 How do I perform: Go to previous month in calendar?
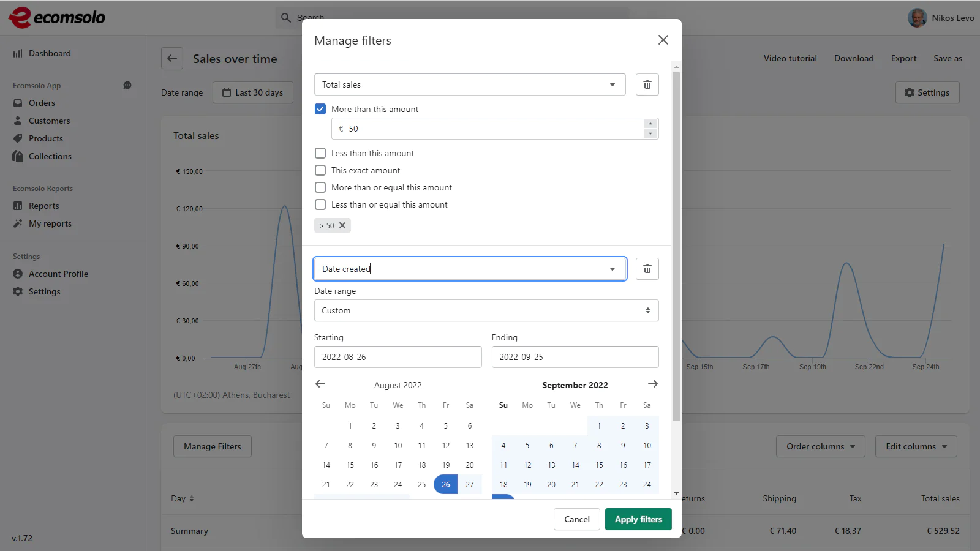point(320,384)
